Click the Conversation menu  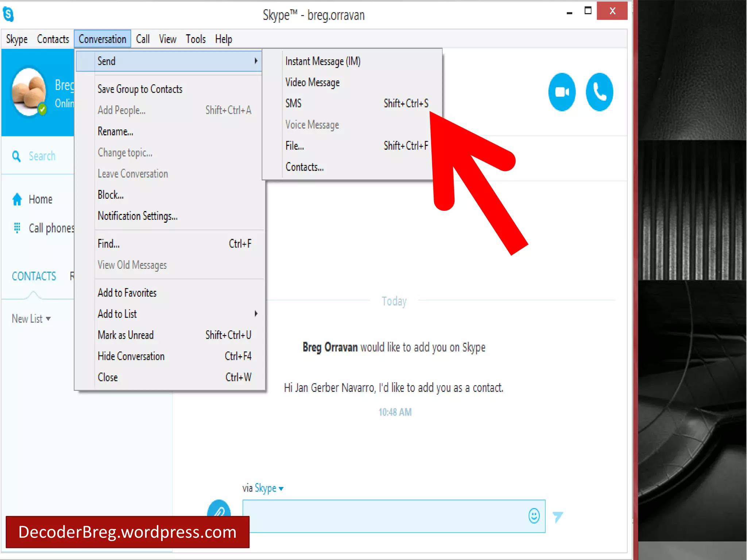click(102, 39)
